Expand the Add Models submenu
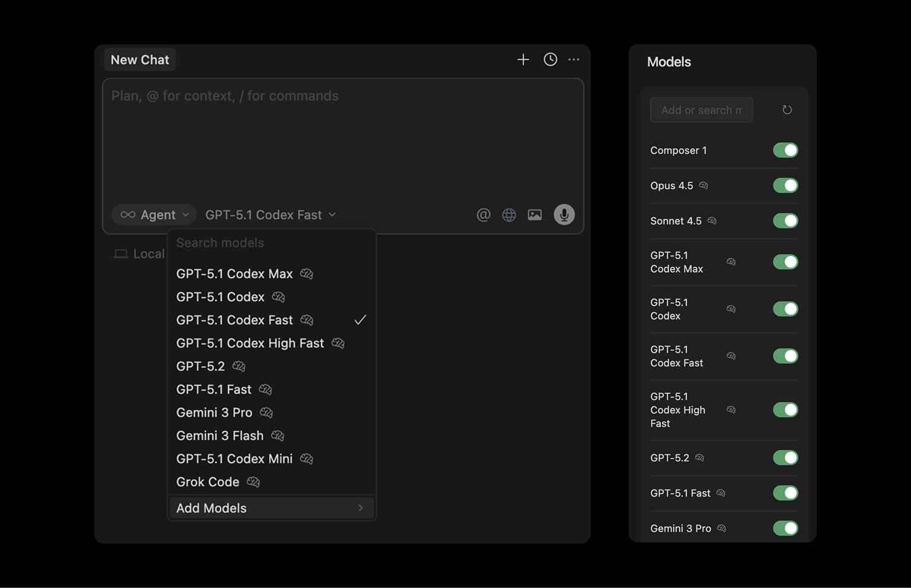This screenshot has height=588, width=911. 272,508
